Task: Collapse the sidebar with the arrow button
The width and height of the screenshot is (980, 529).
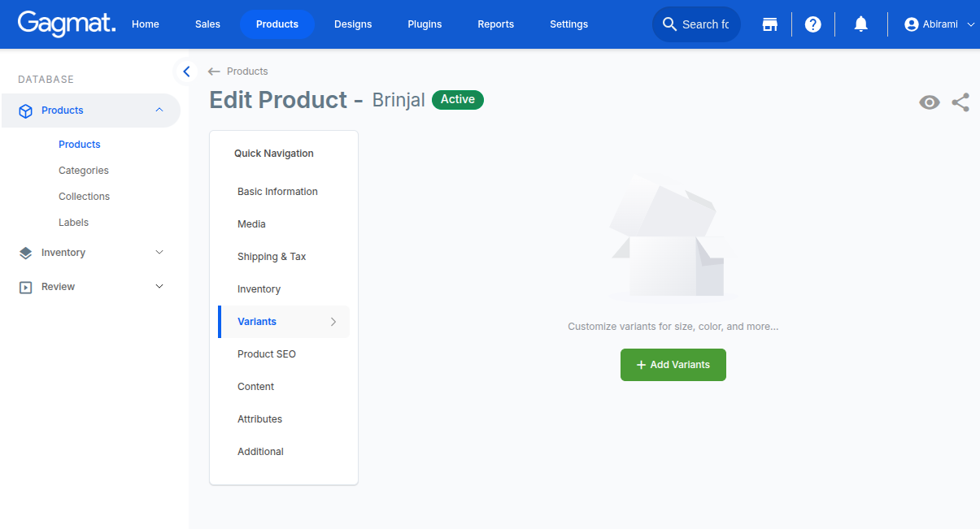Action: click(x=186, y=72)
